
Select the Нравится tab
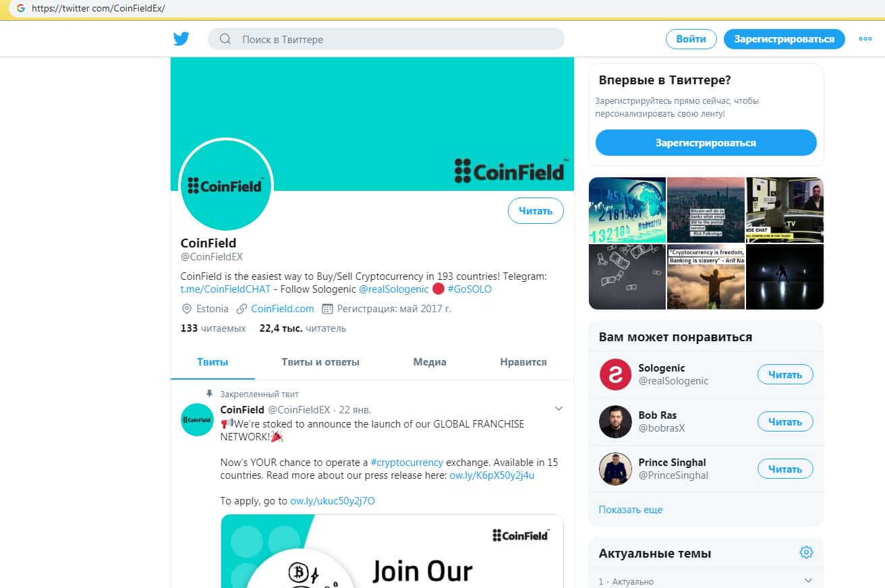[523, 362]
